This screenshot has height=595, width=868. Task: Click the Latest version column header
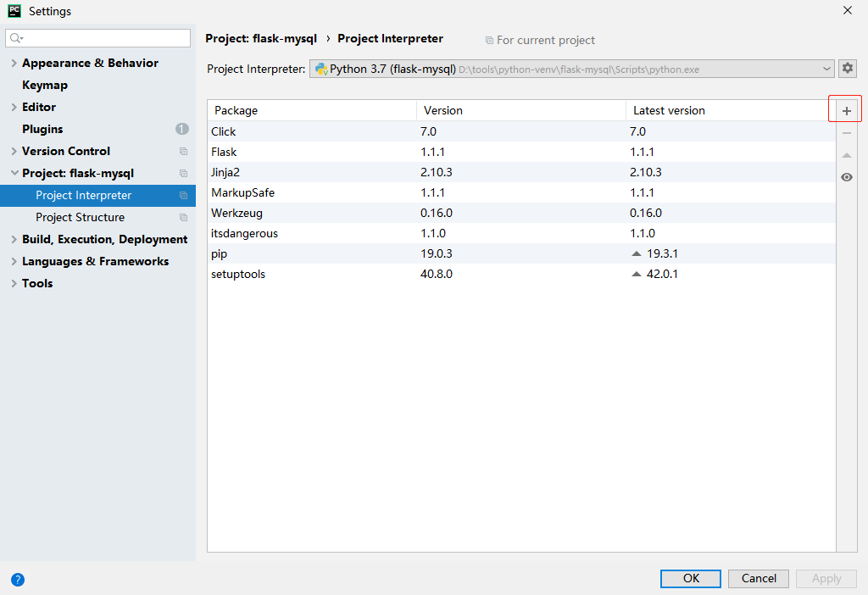click(731, 111)
